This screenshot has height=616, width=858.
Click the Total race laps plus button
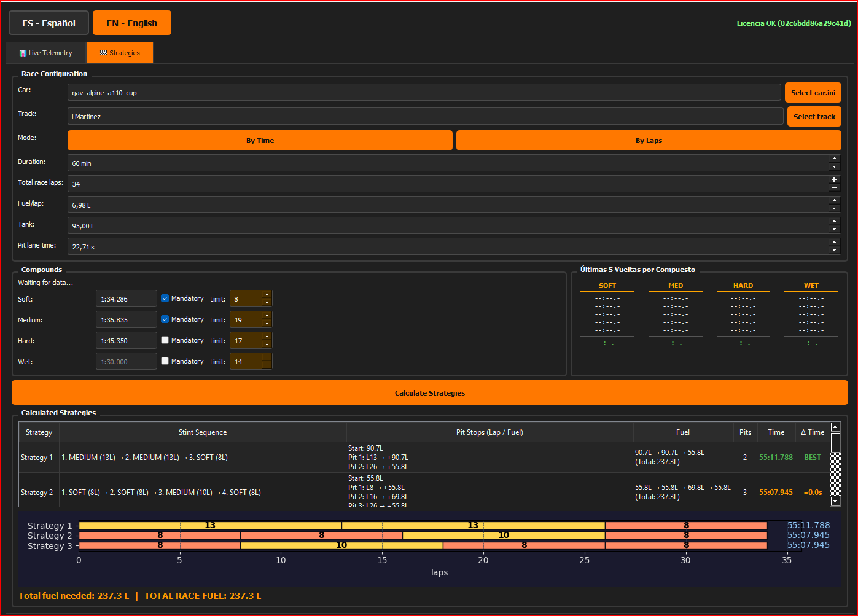pos(834,180)
